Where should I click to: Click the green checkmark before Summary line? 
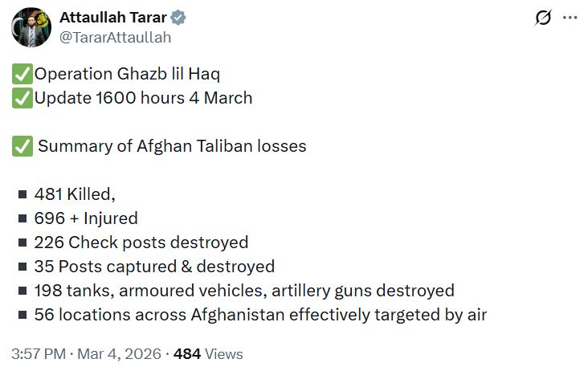pos(22,147)
